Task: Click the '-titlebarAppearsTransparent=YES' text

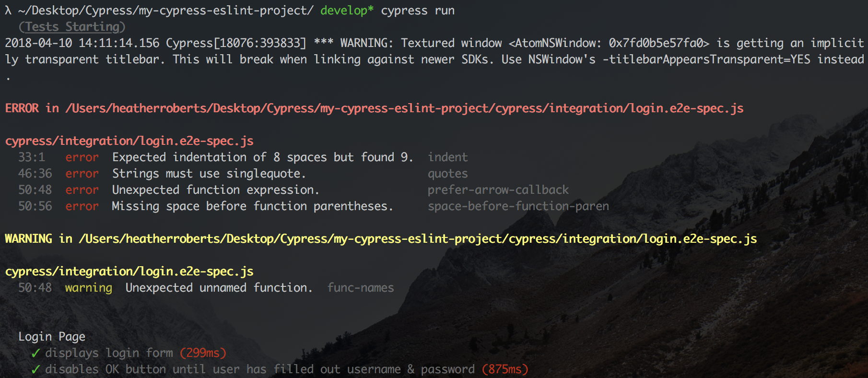Action: (x=706, y=59)
